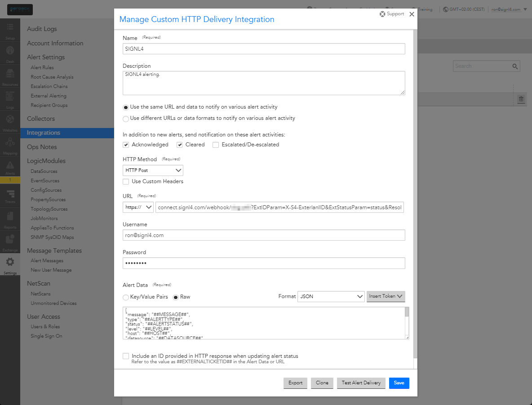532x405 pixels.
Task: Toggle the Acknowledged checkbox
Action: 126,145
